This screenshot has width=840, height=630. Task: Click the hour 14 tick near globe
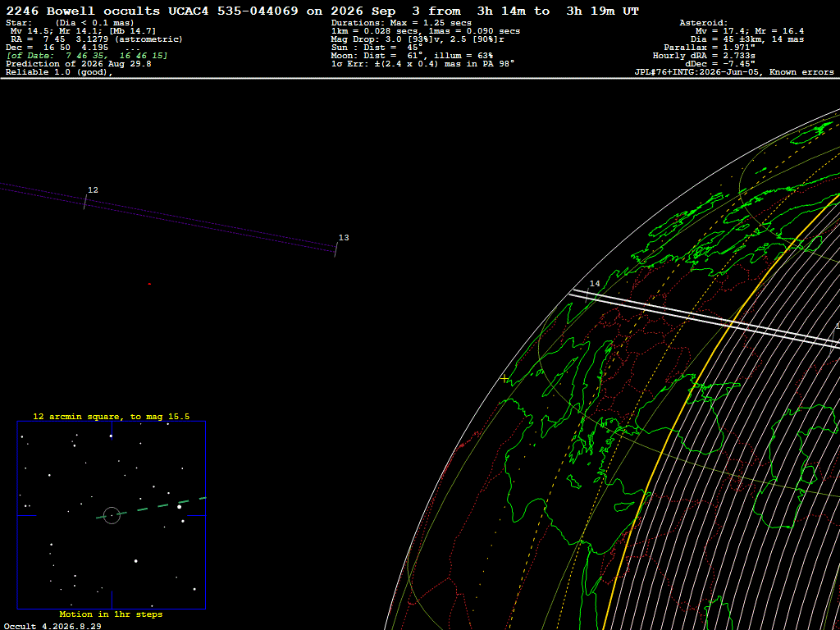pos(587,294)
